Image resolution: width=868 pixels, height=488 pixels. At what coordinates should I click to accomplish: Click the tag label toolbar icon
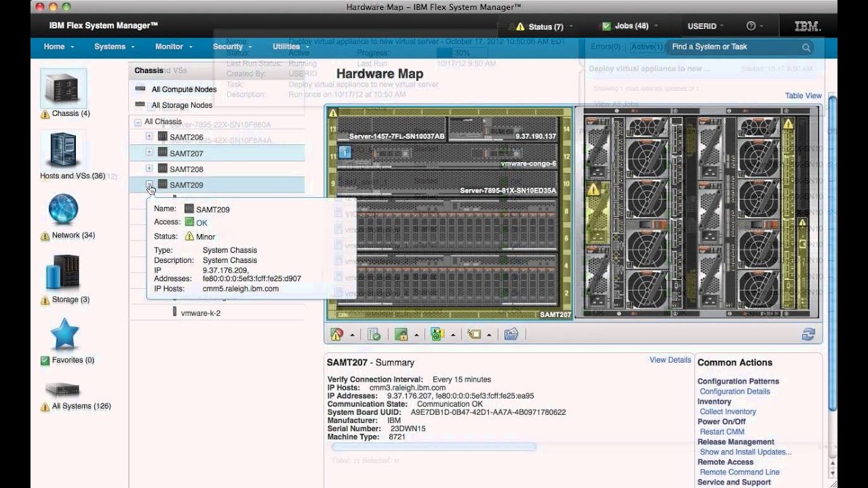pos(474,334)
